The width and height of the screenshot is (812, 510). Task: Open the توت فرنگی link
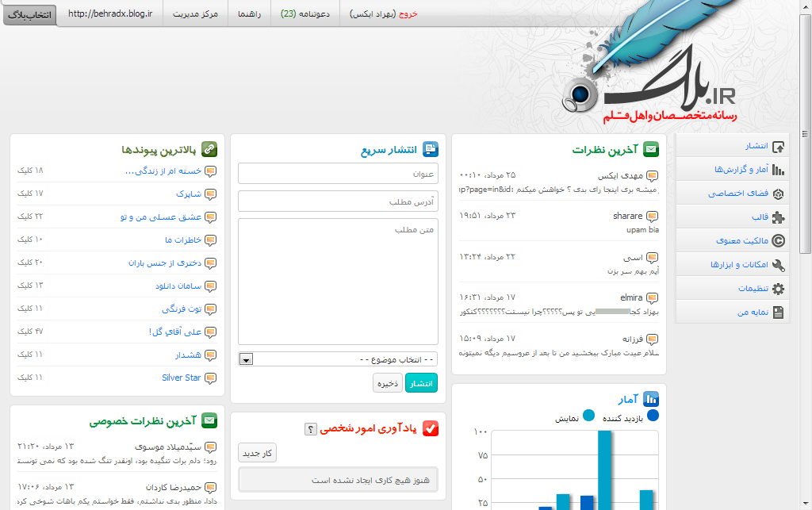[182, 309]
